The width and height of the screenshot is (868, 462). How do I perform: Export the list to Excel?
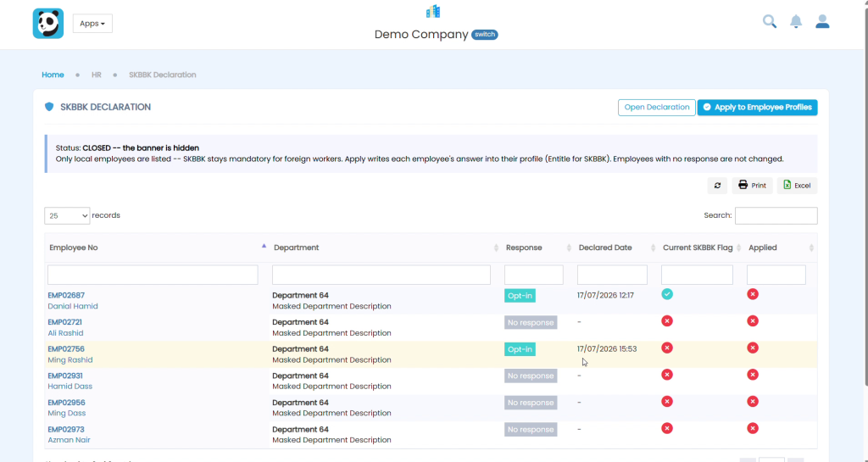point(797,186)
